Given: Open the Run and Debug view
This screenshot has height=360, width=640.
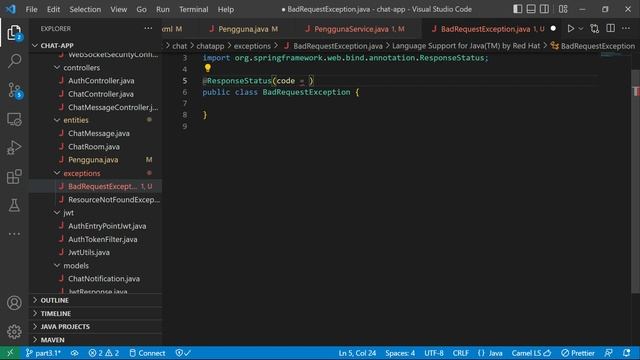Looking at the screenshot, I should pos(14,148).
